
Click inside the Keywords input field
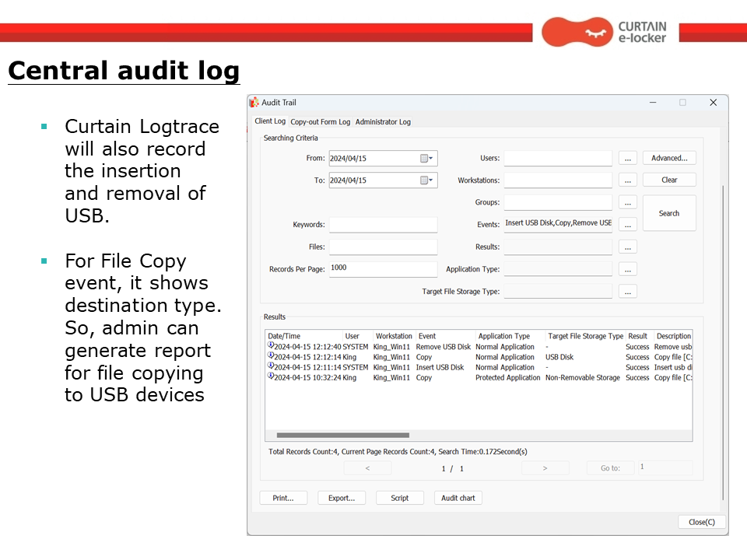tap(383, 225)
